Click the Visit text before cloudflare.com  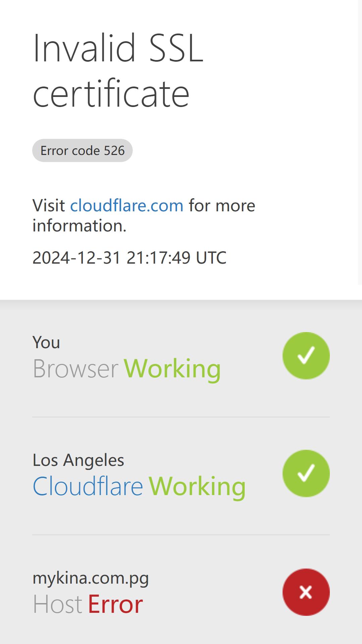tap(49, 205)
